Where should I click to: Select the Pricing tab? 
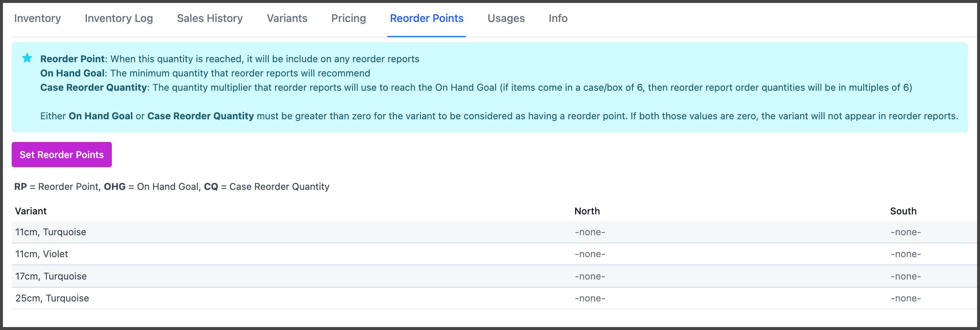(349, 18)
